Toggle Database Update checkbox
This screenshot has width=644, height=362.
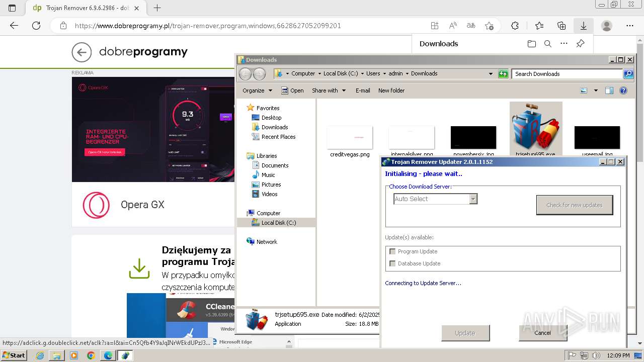click(x=392, y=263)
